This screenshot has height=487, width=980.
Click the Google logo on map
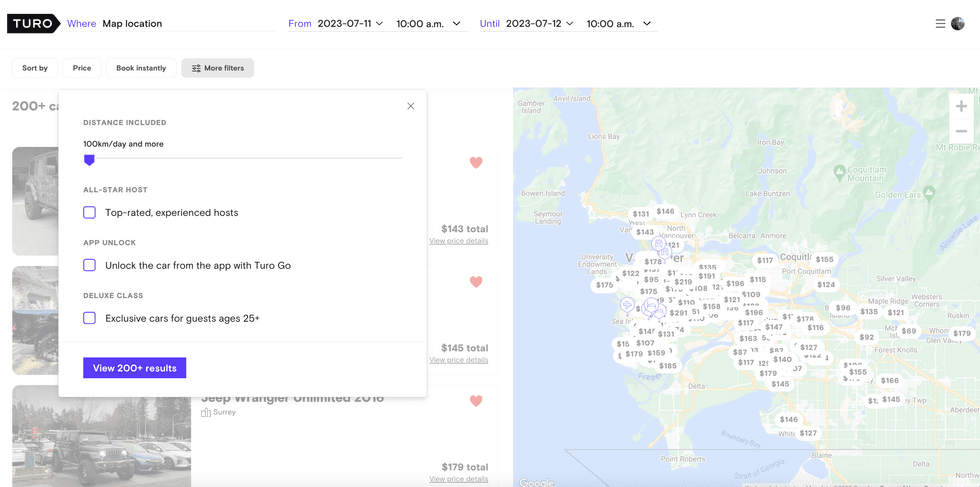coord(536,482)
